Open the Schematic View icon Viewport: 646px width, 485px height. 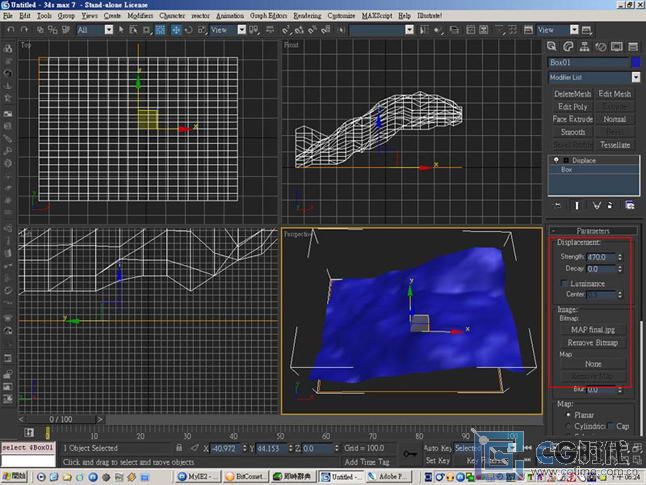click(484, 30)
